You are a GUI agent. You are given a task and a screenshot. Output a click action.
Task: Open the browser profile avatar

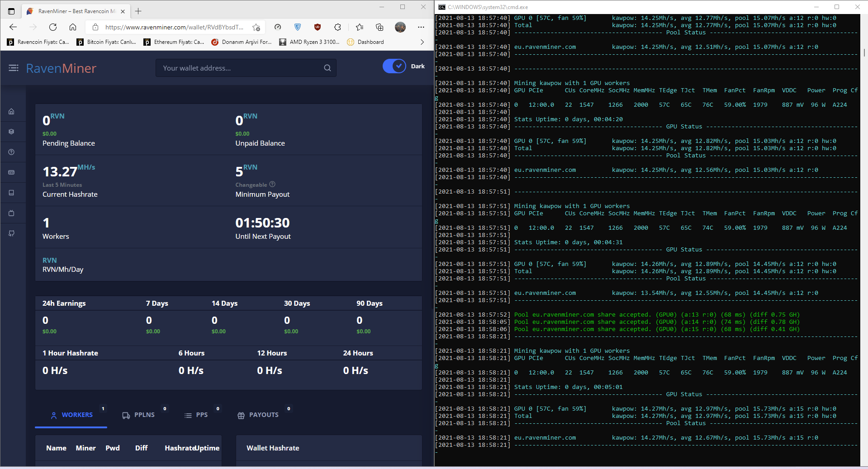click(x=400, y=27)
